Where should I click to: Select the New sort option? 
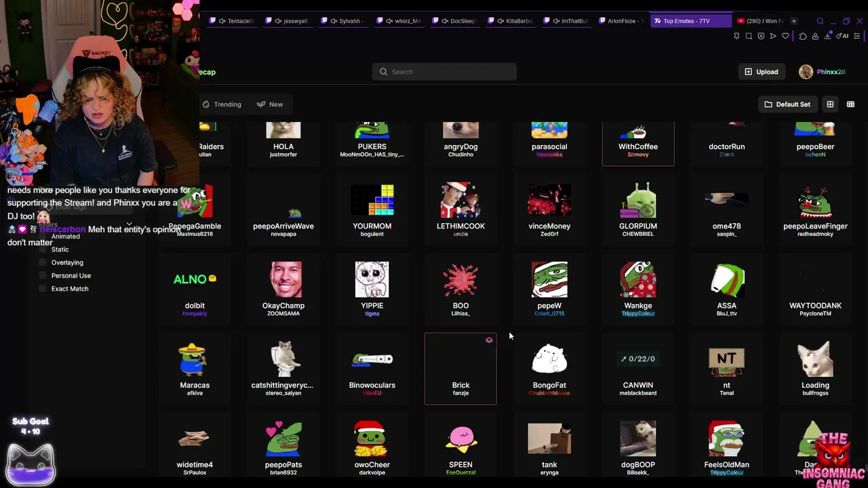point(270,104)
